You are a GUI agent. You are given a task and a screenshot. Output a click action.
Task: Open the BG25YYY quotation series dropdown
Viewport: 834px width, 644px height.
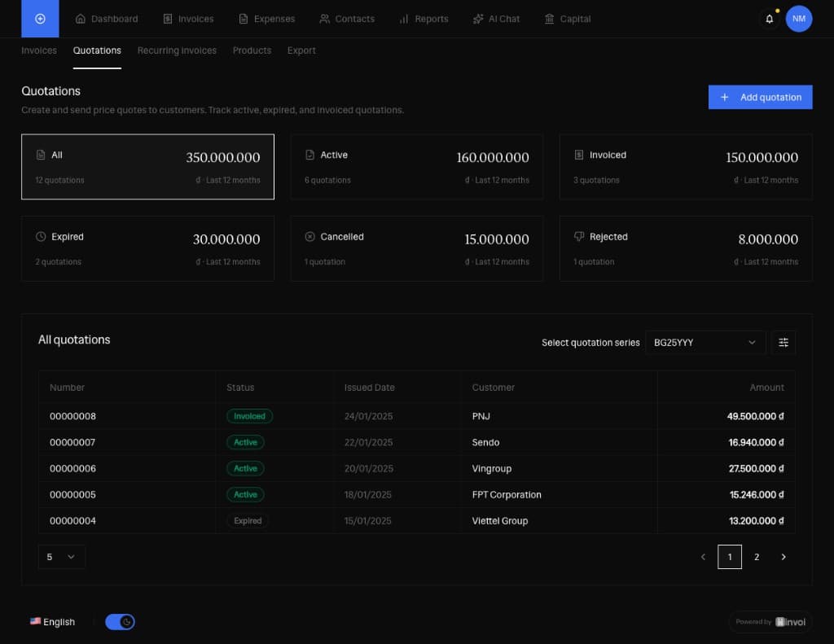pos(705,343)
